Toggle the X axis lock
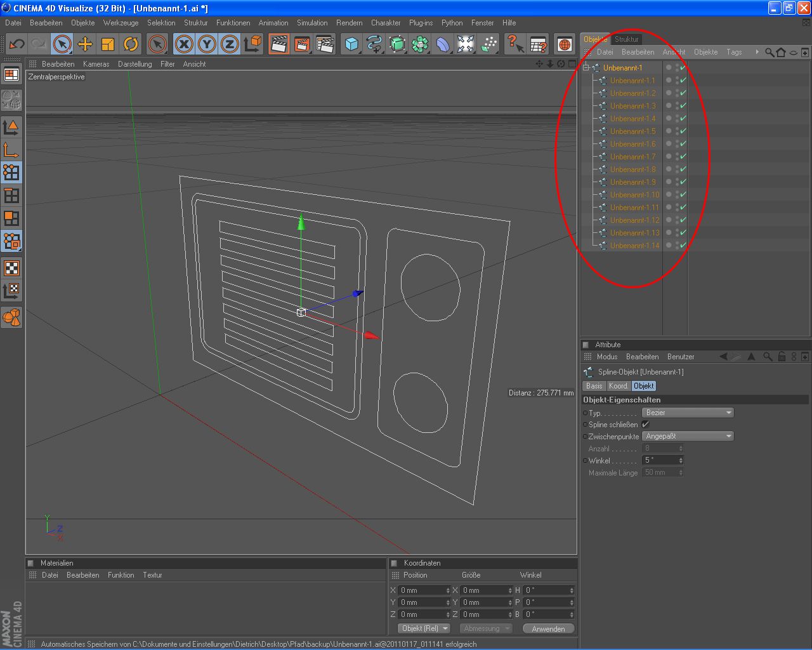The image size is (812, 650). coord(184,44)
